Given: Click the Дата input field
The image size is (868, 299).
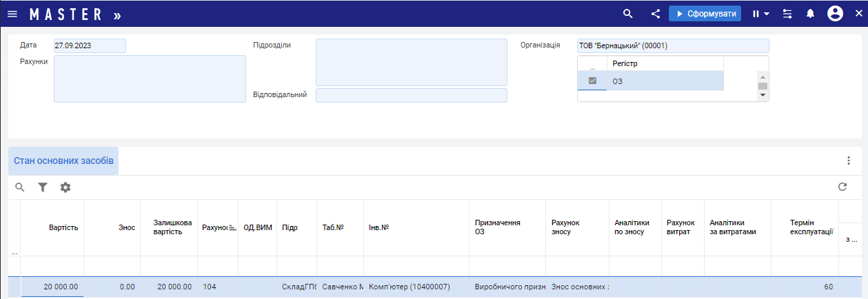Looking at the screenshot, I should [x=90, y=45].
